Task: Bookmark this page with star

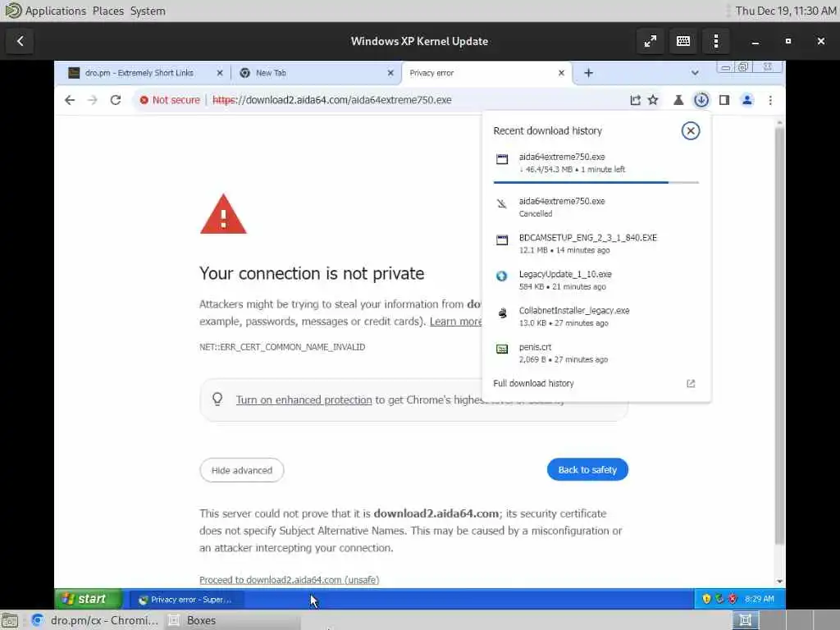Action: (652, 100)
